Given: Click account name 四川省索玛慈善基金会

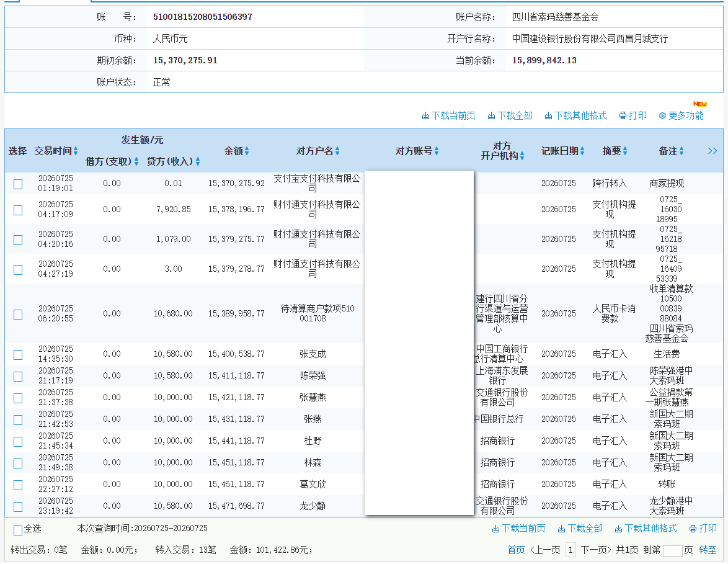Looking at the screenshot, I should coord(555,17).
